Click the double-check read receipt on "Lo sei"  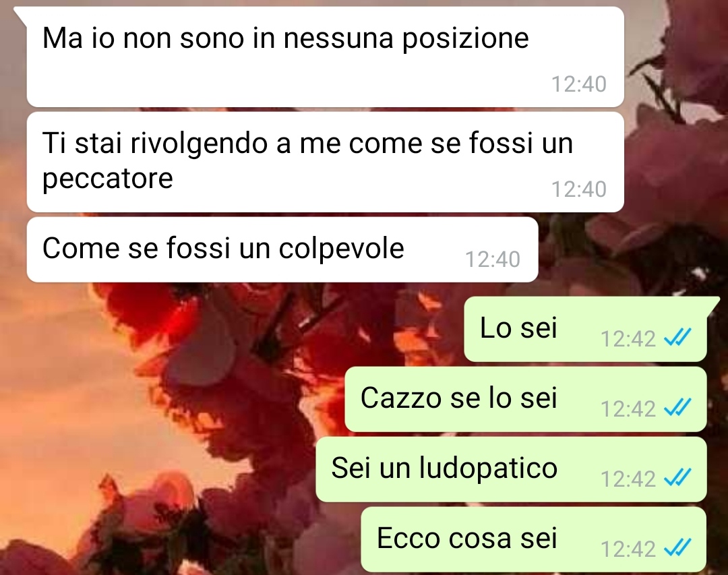[677, 338]
